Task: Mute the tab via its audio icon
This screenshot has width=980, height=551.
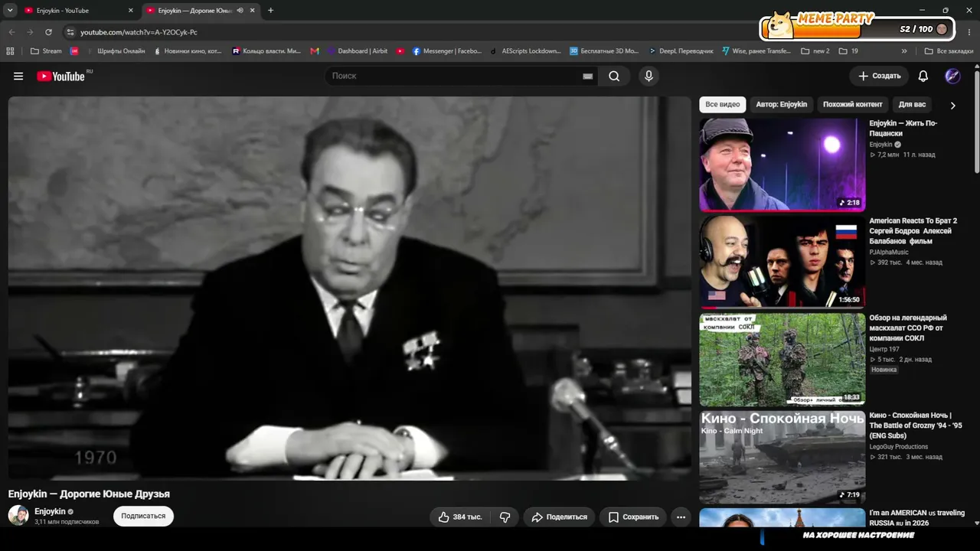Action: [x=240, y=11]
